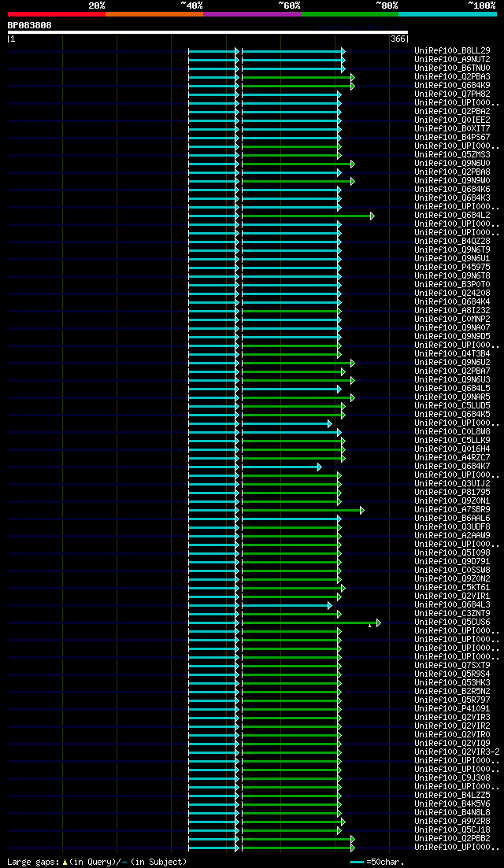Viewport: 504px width, 868px height.
Task: Click the white query sequence ruler bar
Action: pos(208,32)
